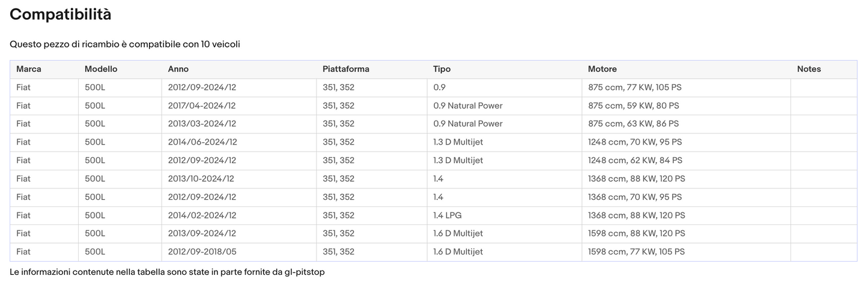The height and width of the screenshot is (285, 868).
Task: Select the 2013/10-2024/12 year cell
Action: tap(201, 179)
